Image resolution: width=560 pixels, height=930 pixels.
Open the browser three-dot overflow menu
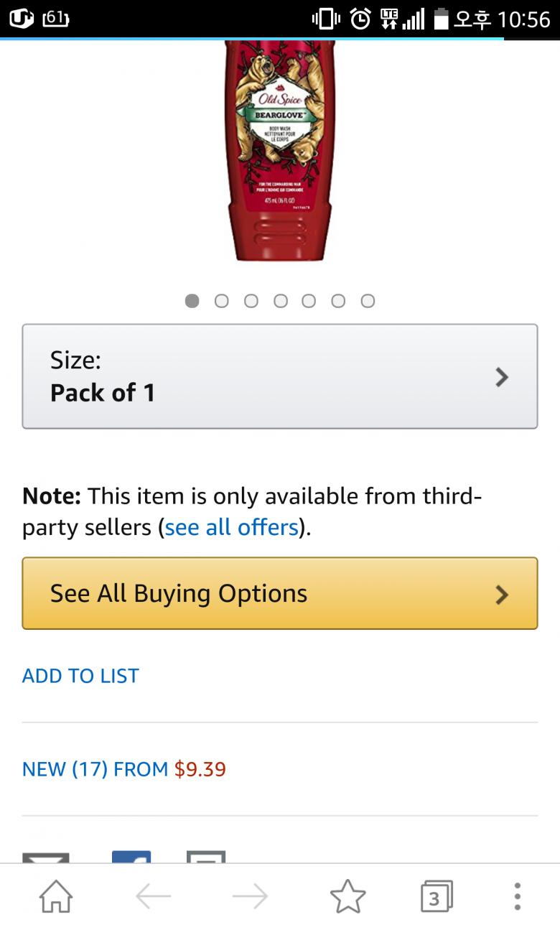click(517, 896)
